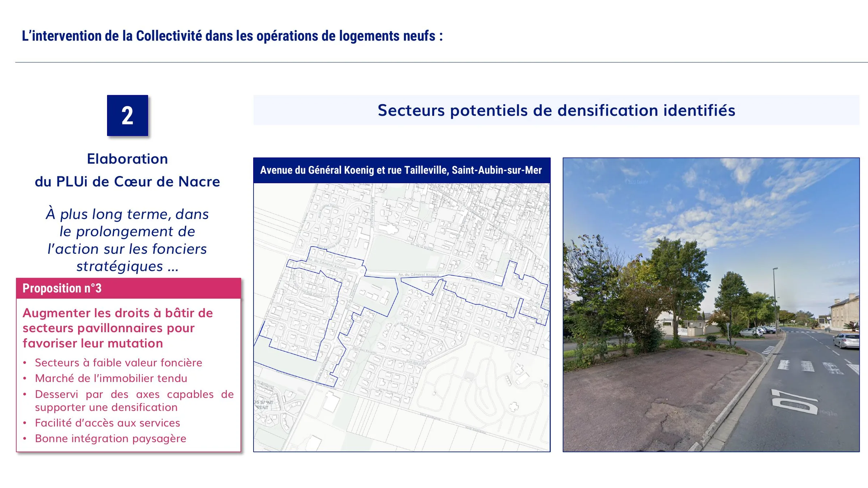The height and width of the screenshot is (488, 868).
Task: Click 'Augmenter les droits à bâtir' heading
Action: [x=118, y=328]
